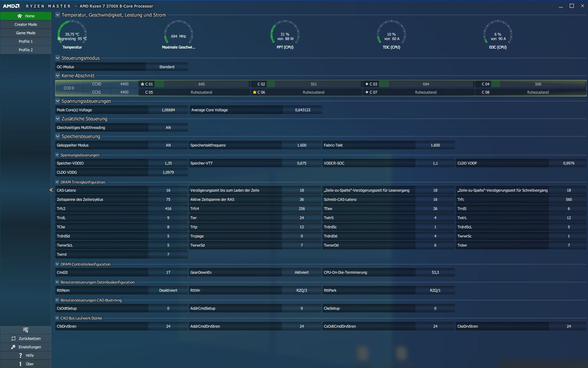This screenshot has width=588, height=368.
Task: Click the Speichertaktfrequenz value 1.600
Action: [x=302, y=145]
